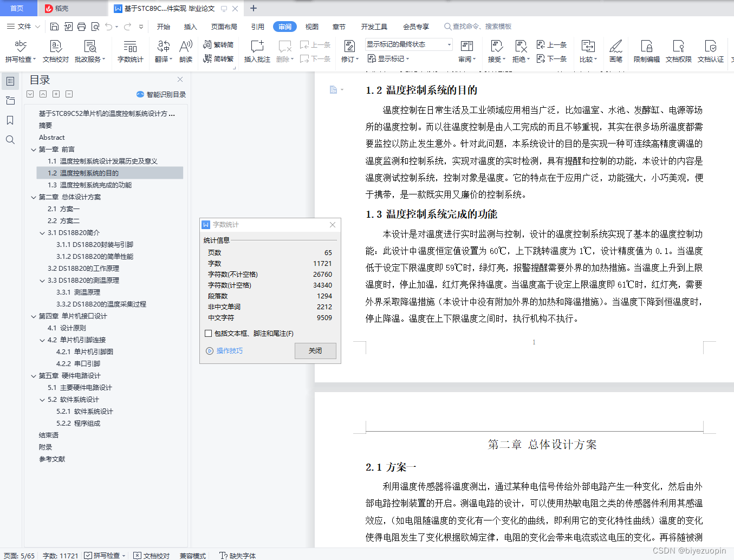The height and width of the screenshot is (560, 734).
Task: Click the search magnifier in left sidebar
Action: 10,140
